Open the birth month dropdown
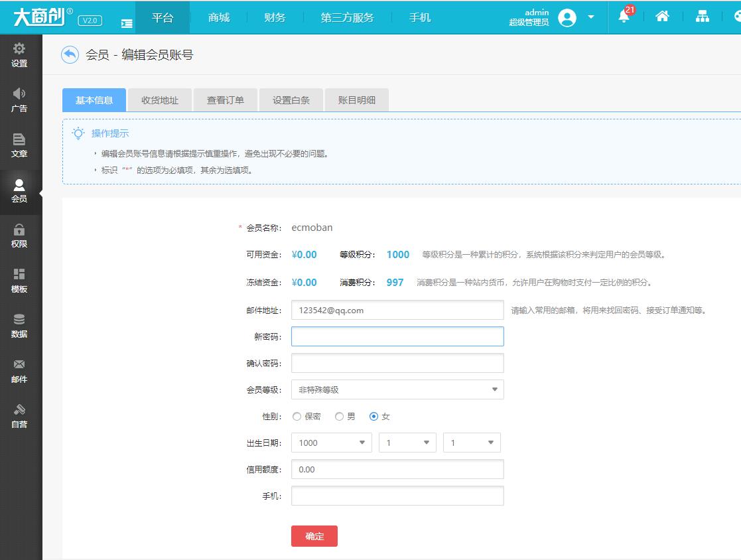 click(407, 443)
